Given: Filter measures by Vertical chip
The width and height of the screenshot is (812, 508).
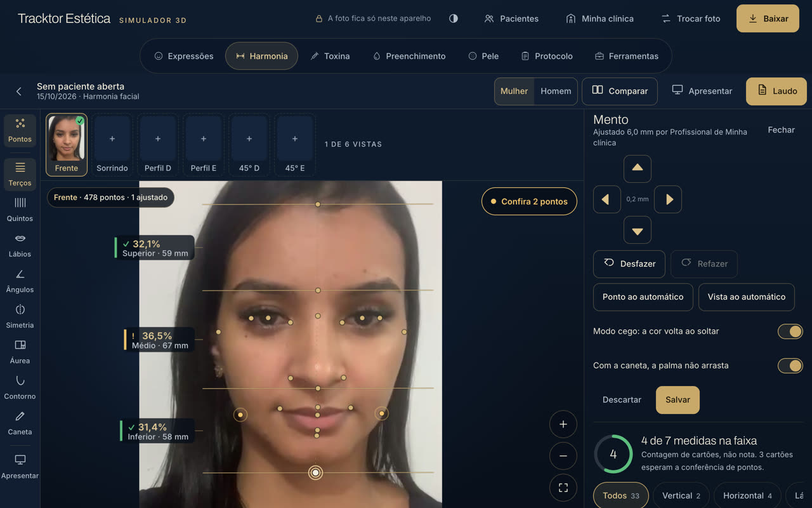Looking at the screenshot, I should pyautogui.click(x=681, y=496).
